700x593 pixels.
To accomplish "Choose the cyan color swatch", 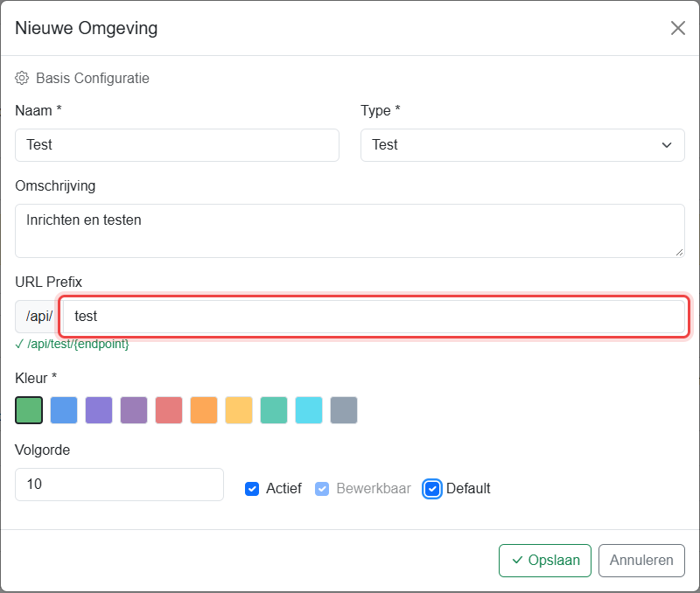I will [x=309, y=409].
